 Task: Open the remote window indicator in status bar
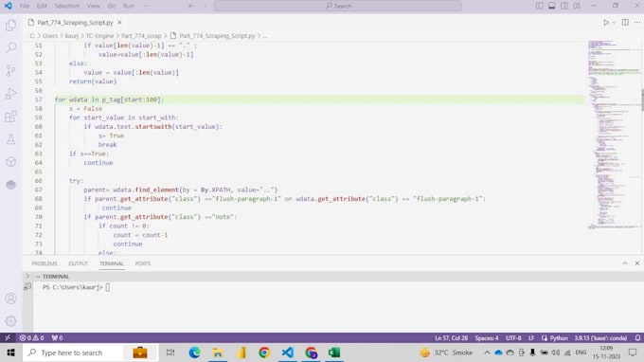click(x=8, y=337)
